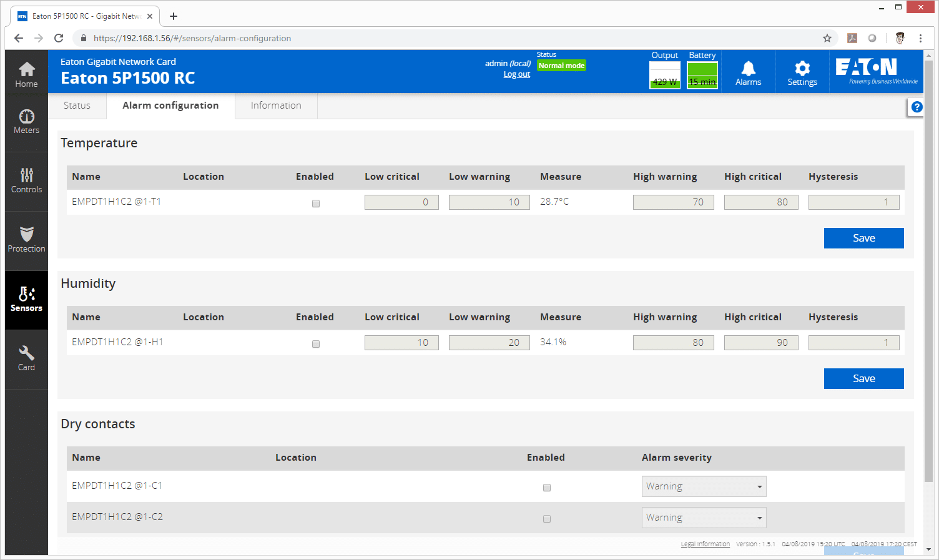Screen dimensions: 939x560
Task: Save the Humidity settings
Action: (863, 378)
